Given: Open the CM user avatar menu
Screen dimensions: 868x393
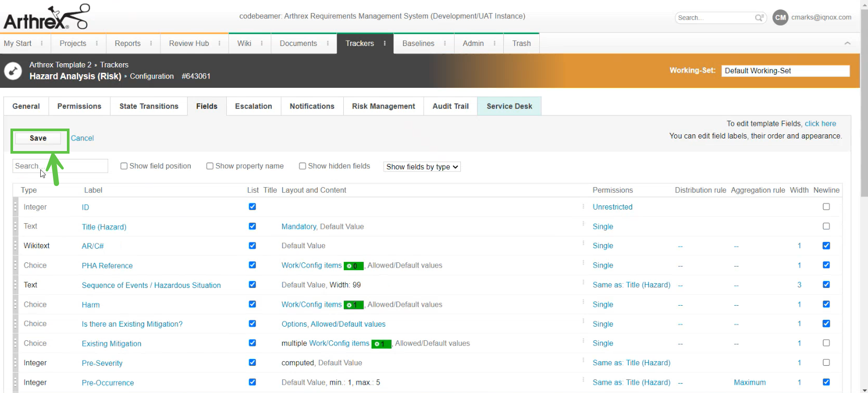Looking at the screenshot, I should (780, 17).
